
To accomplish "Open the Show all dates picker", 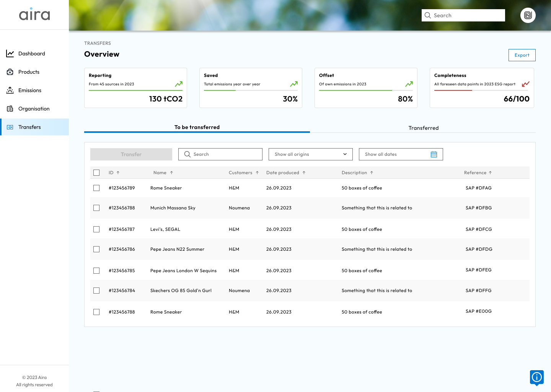I will point(401,154).
